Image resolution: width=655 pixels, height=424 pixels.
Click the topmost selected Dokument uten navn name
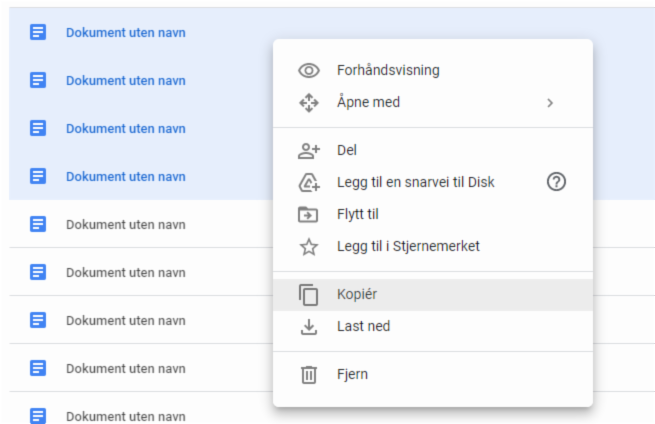tap(125, 32)
